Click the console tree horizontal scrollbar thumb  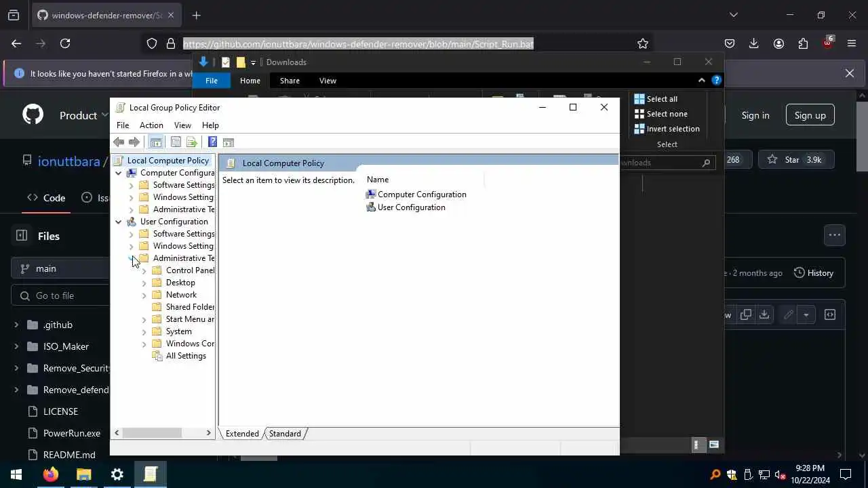pyautogui.click(x=153, y=432)
